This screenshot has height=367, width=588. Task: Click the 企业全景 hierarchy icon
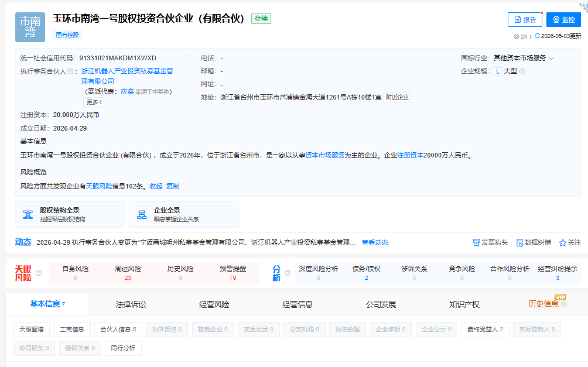(142, 215)
